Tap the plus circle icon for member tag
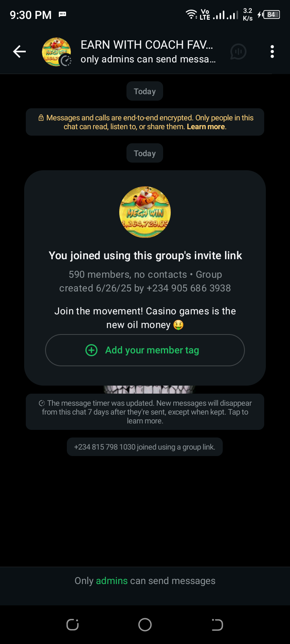Screen dimensions: 290x644 tap(91, 350)
